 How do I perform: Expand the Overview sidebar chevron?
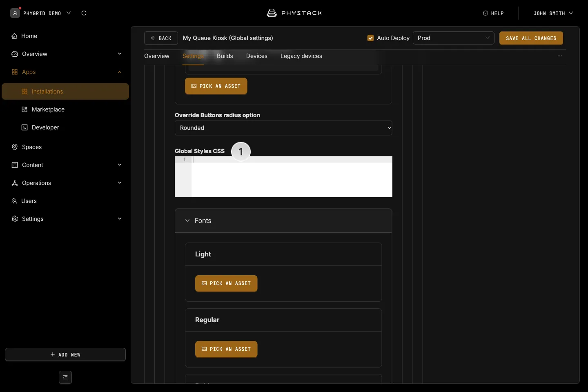click(x=120, y=54)
